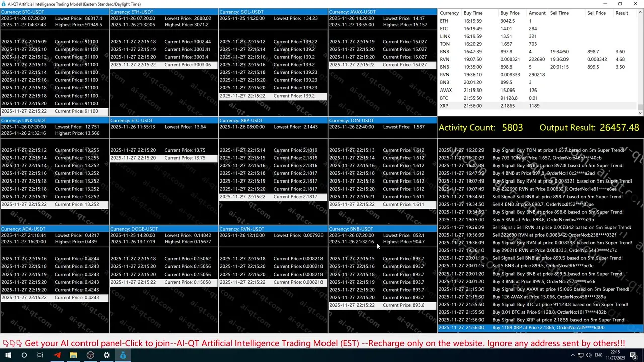Select log line 'Sell 4 BNB at price 898.7'

click(541, 204)
